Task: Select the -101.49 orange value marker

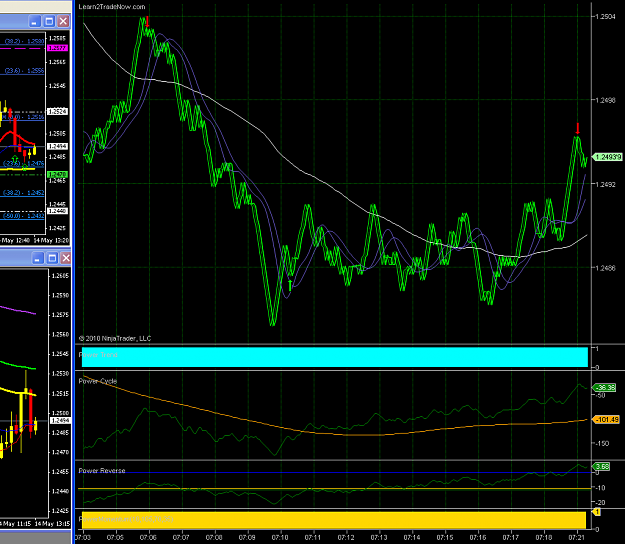Action: click(x=606, y=420)
